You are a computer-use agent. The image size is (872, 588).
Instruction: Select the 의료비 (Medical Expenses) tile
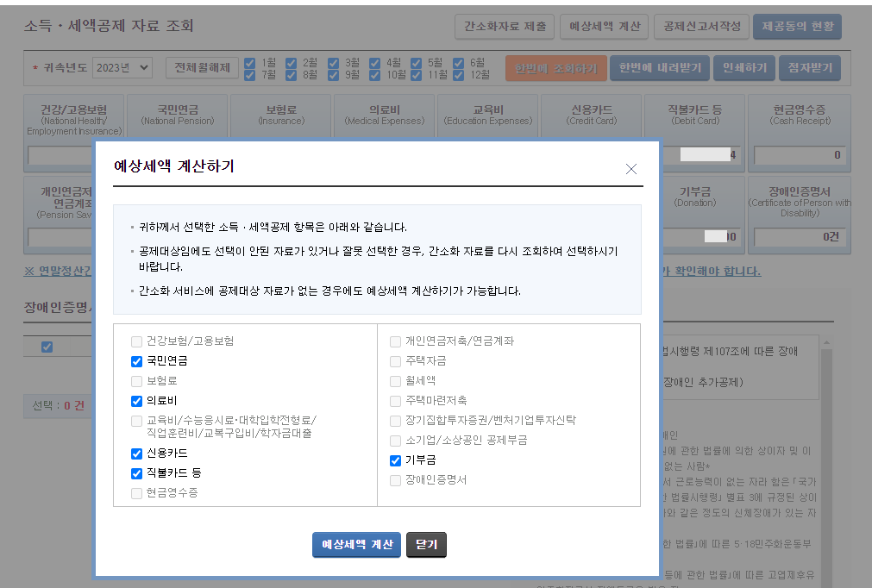(x=385, y=116)
